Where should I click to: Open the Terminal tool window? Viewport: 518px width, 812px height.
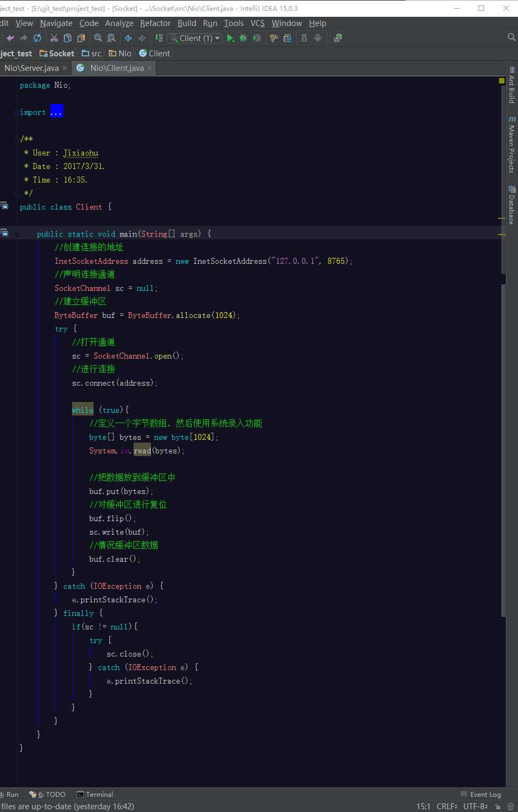95,795
